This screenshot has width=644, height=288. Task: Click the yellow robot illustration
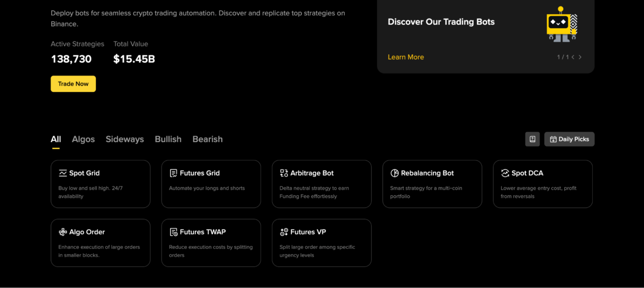point(562,24)
